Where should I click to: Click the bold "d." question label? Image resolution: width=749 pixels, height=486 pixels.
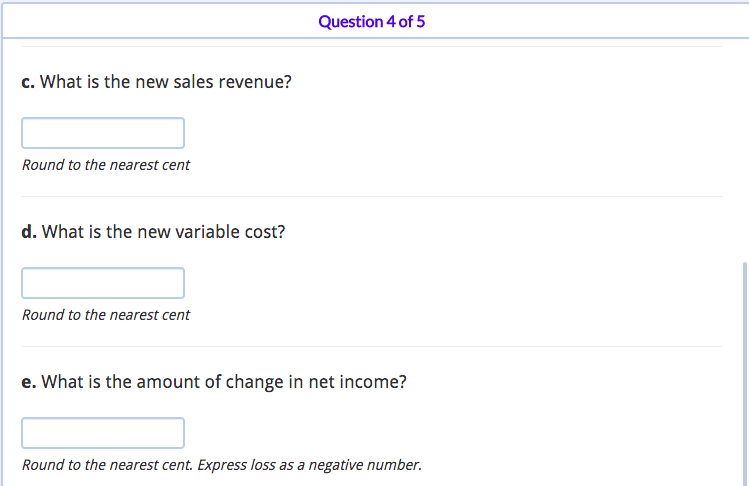[x=29, y=232]
